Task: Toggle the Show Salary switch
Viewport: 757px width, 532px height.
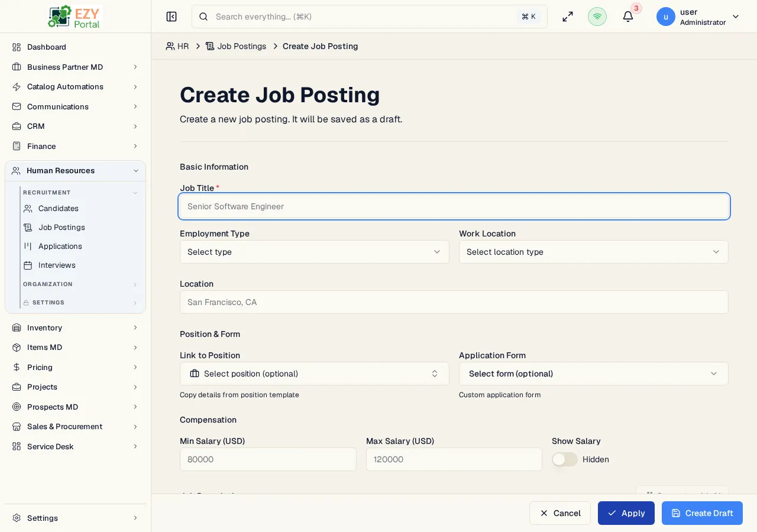Action: pyautogui.click(x=565, y=459)
